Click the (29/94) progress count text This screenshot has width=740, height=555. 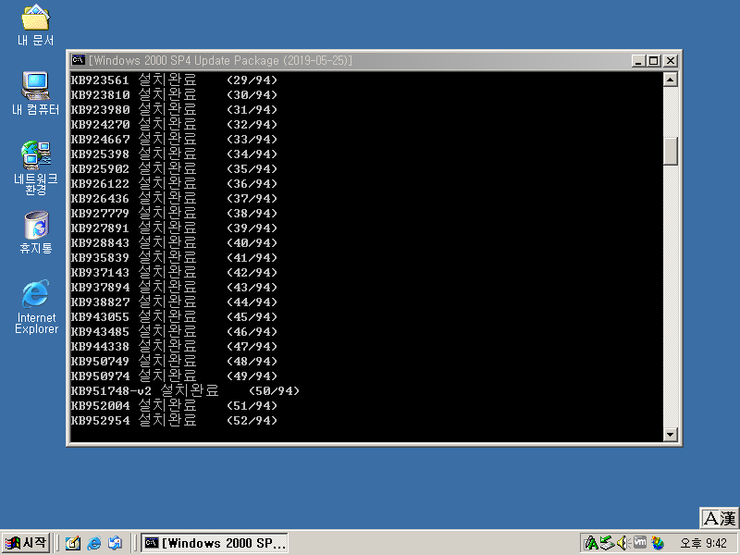252,80
